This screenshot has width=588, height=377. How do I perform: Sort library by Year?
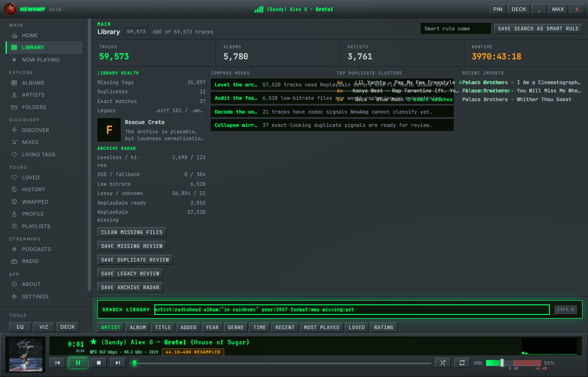(212, 327)
